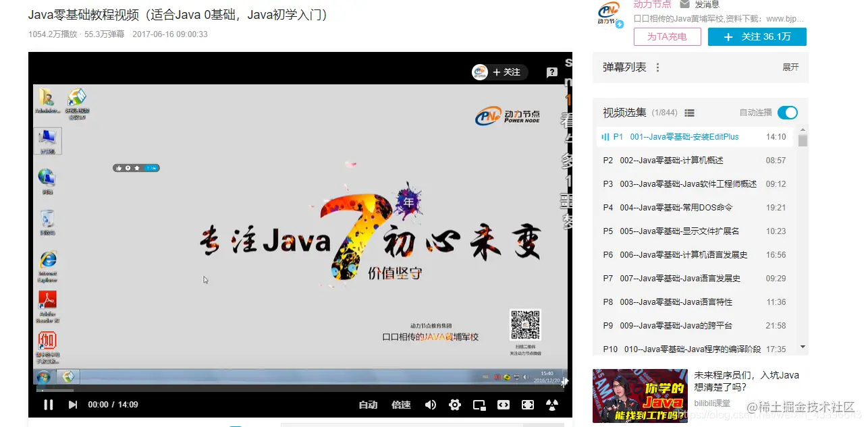The image size is (868, 427).
Task: Select P5 005--Java零基础-显示文件扩展名
Action: point(695,231)
